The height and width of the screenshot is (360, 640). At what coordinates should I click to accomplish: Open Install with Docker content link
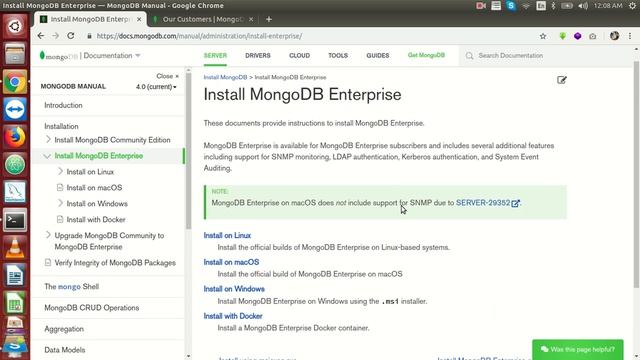click(233, 316)
